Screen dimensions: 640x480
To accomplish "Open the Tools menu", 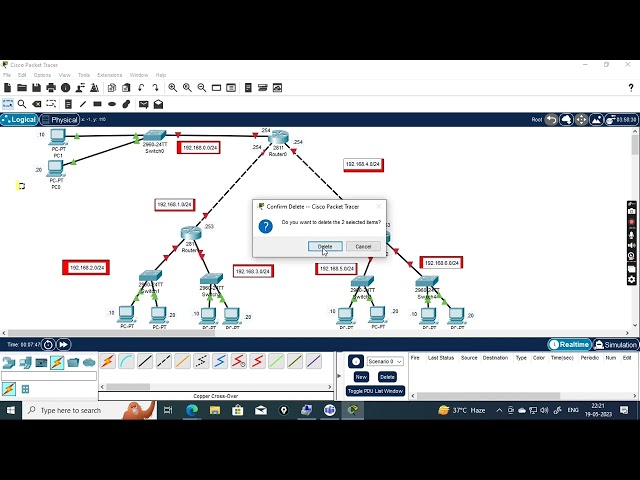I will (84, 75).
